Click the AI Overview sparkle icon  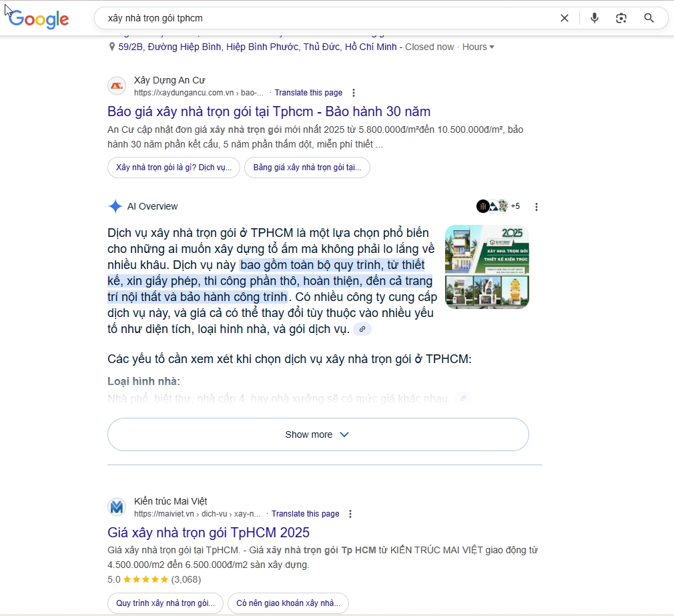click(115, 206)
